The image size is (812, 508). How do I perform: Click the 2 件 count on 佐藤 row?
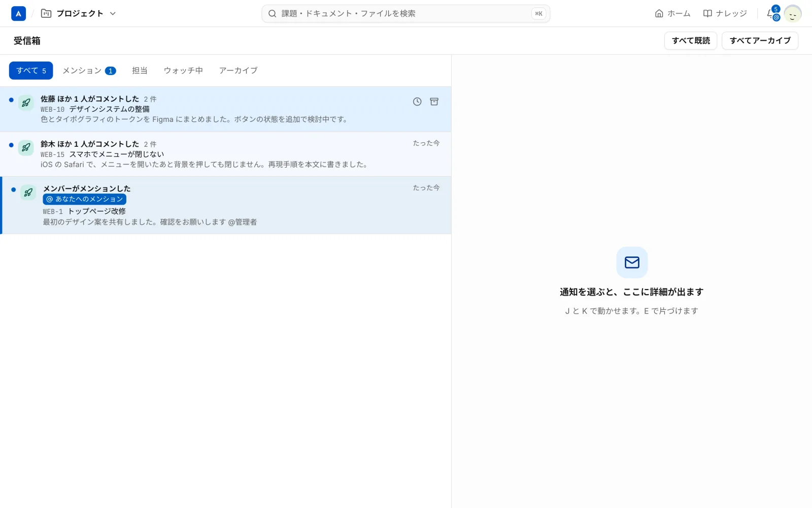pyautogui.click(x=150, y=100)
